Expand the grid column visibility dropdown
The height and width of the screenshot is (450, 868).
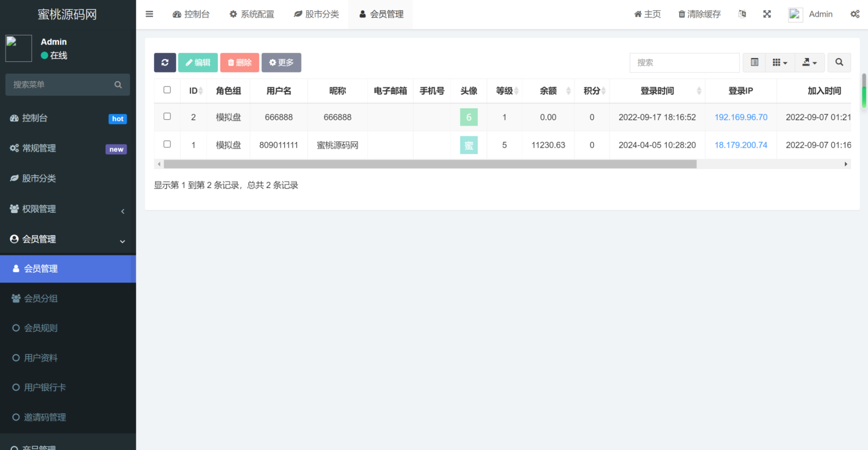[x=780, y=62]
